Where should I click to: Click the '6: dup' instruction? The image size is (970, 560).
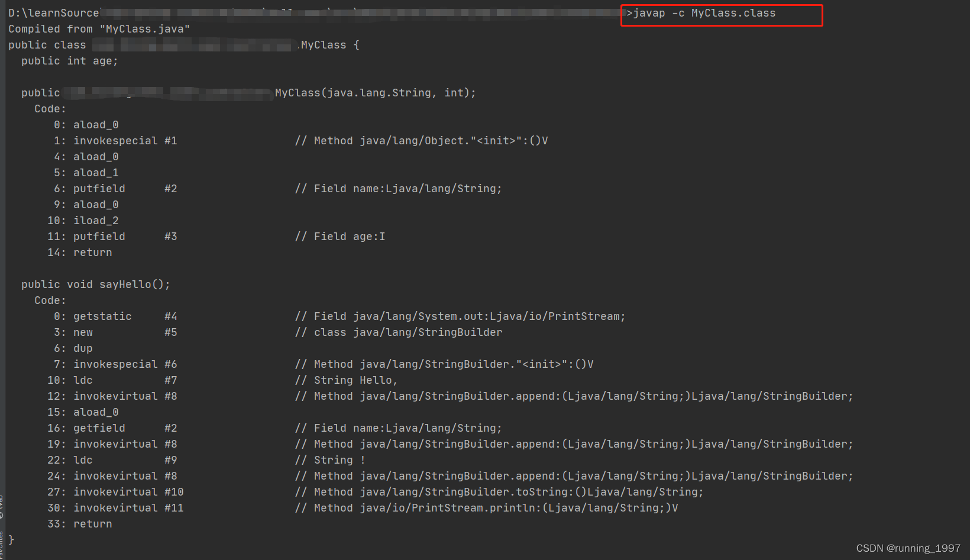73,348
